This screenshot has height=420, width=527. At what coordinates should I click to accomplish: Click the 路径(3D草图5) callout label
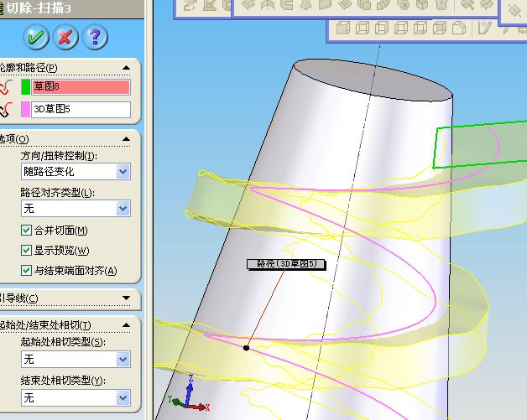pyautogui.click(x=286, y=264)
